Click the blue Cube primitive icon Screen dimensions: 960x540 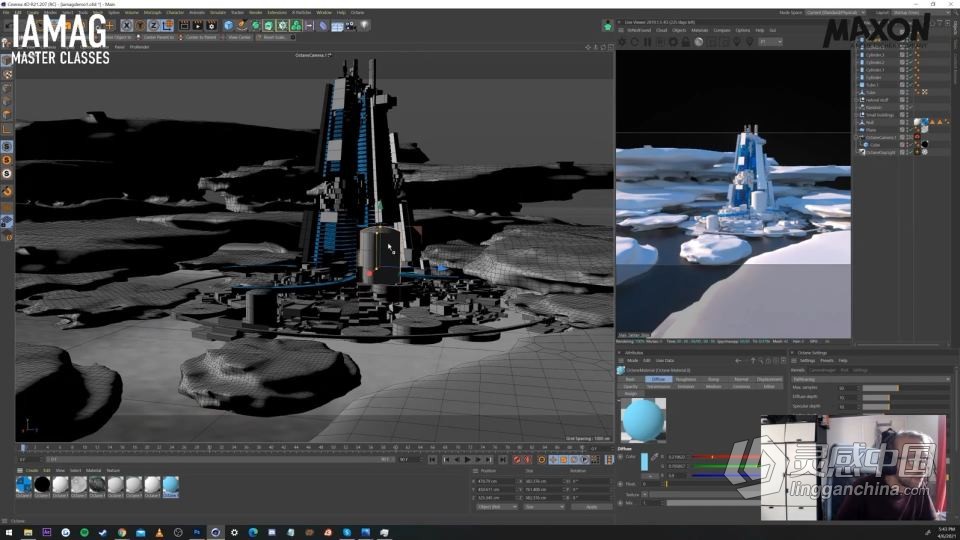[228, 26]
